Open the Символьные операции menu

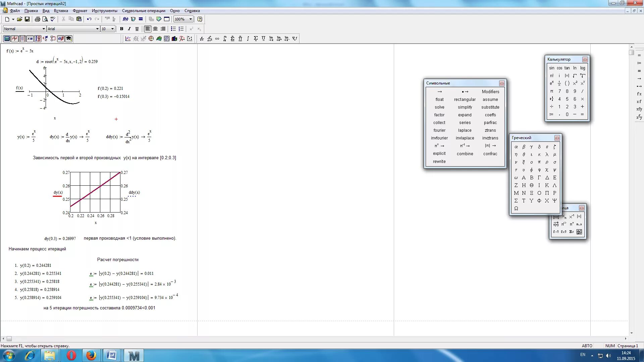tap(144, 11)
